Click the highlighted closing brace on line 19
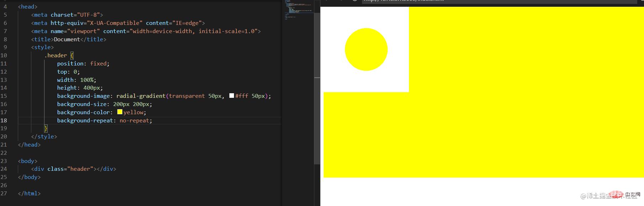The image size is (644, 206). [46, 128]
